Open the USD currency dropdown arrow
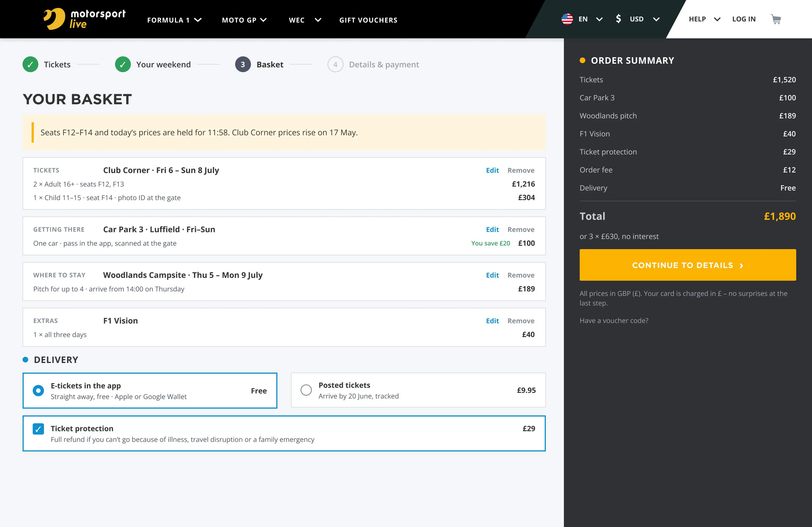The image size is (812, 527). (x=656, y=19)
